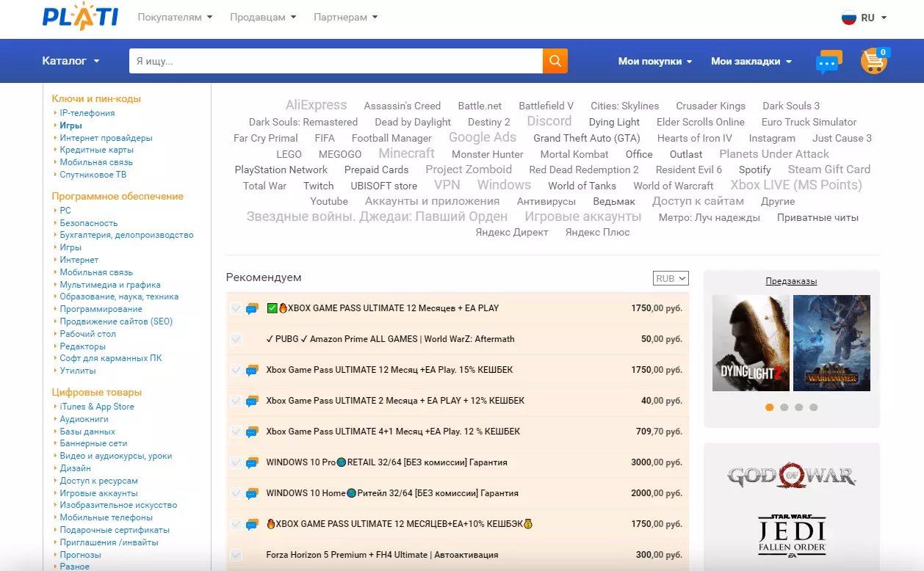This screenshot has width=924, height=571.
Task: Click the orange search magnifier button
Action: [555, 61]
